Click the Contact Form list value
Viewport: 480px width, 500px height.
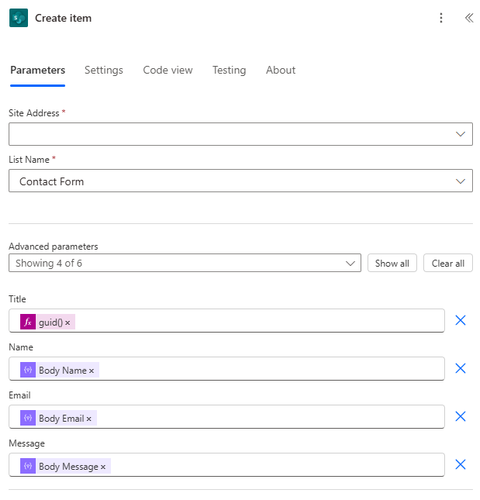click(52, 182)
